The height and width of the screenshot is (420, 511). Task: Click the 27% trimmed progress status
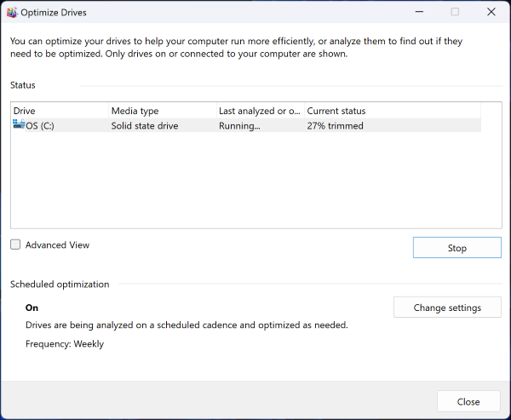335,126
